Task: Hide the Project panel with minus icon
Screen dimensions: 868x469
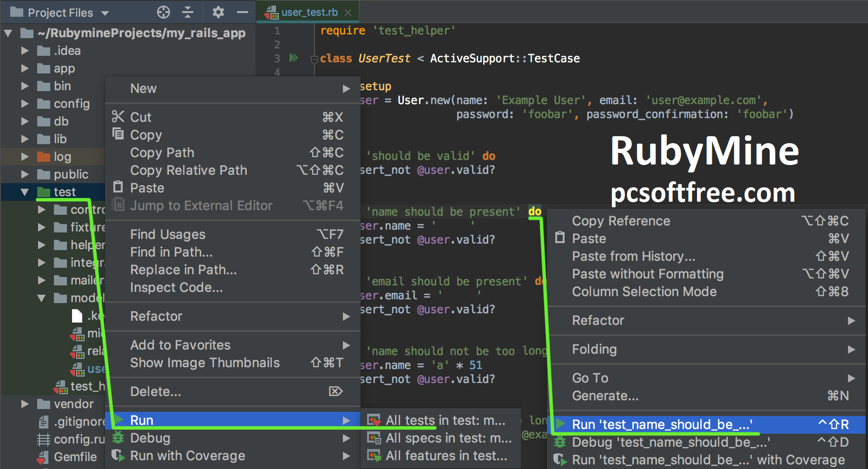Action: (243, 12)
